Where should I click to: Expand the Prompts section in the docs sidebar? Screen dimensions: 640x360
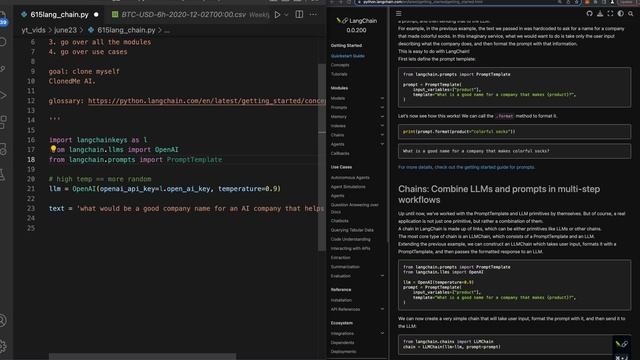382,107
